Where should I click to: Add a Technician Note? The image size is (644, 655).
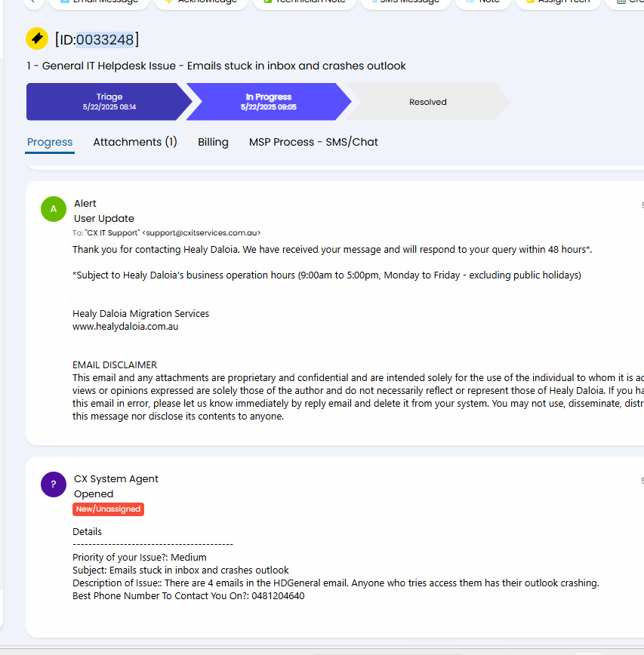coord(305,2)
